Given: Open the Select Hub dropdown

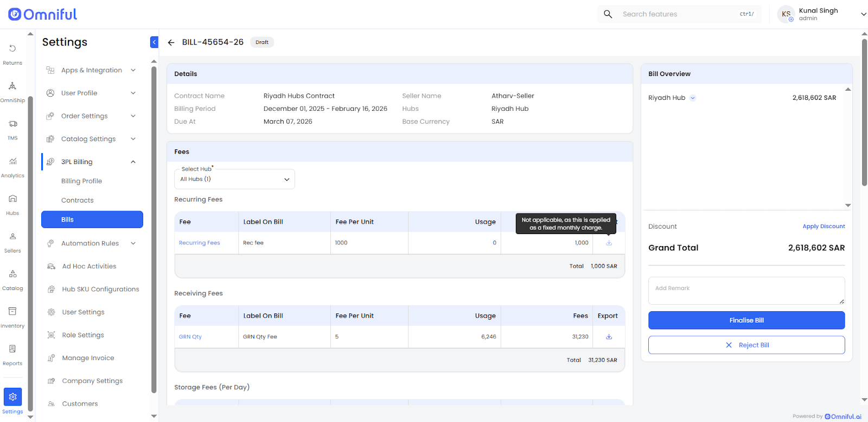Looking at the screenshot, I should point(234,179).
